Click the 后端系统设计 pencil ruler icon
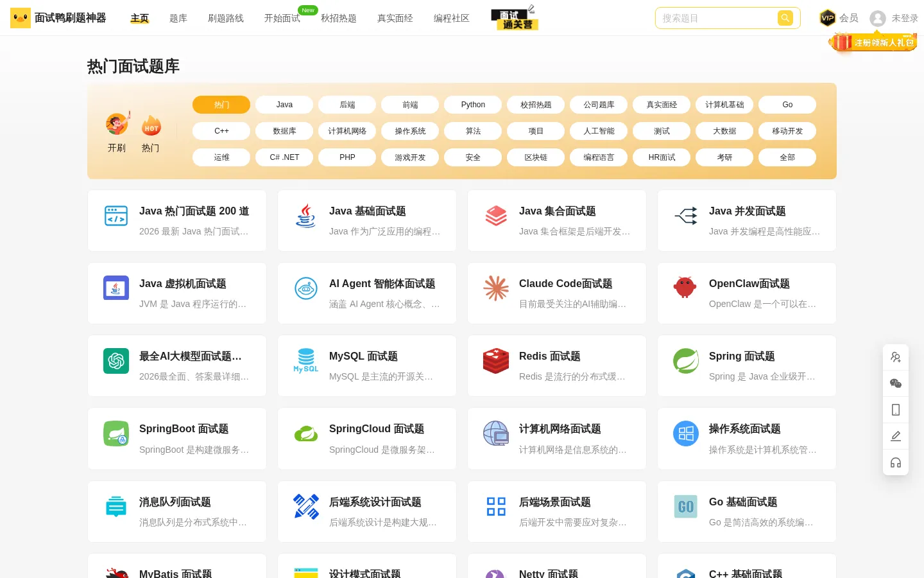This screenshot has width=924, height=578. point(306,507)
